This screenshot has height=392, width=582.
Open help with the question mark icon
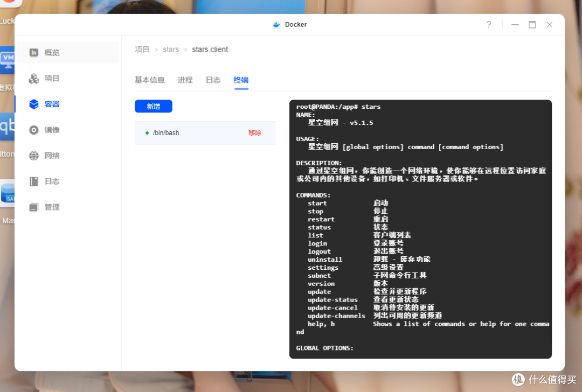click(x=489, y=25)
